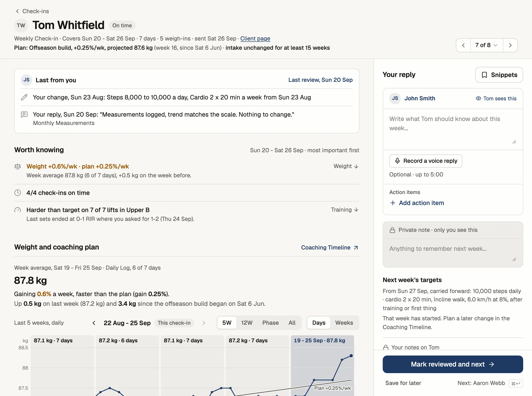Open the 7 of 8 dropdown
532x396 pixels.
point(486,45)
